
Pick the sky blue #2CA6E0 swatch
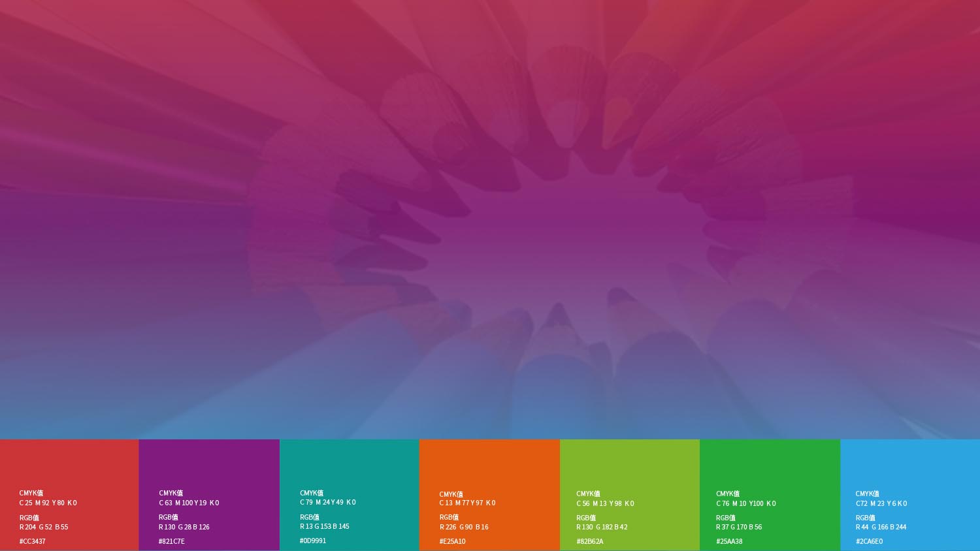point(910,464)
